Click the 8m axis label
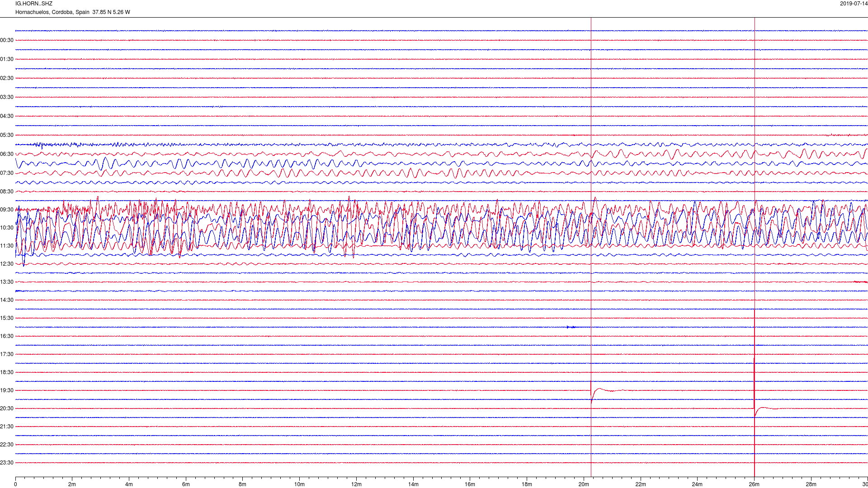Viewport: 868px width, 488px height. [243, 484]
